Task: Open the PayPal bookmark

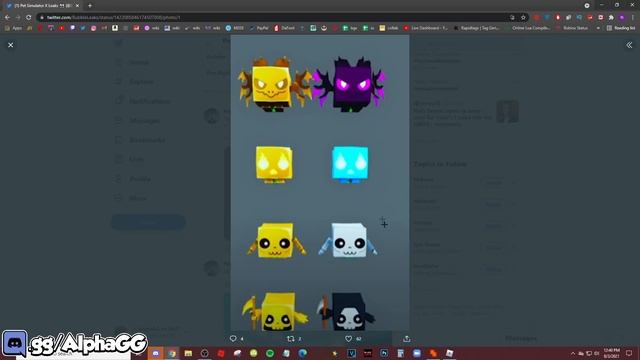Action: tap(259, 28)
